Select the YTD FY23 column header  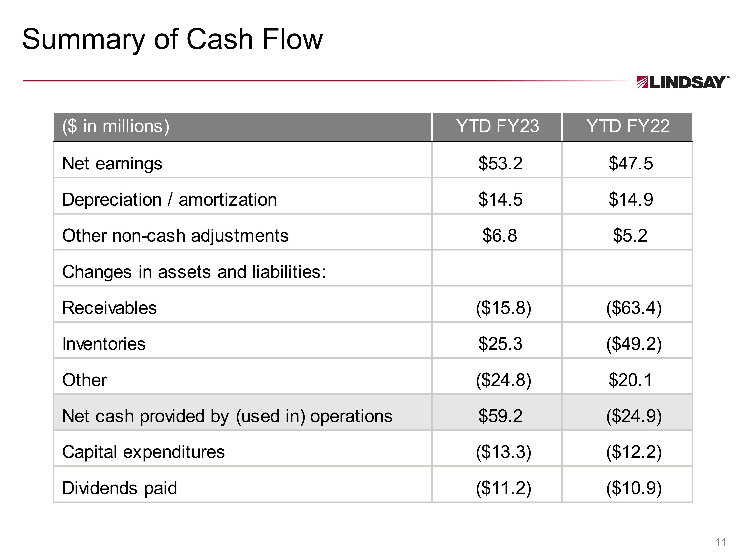point(497,126)
